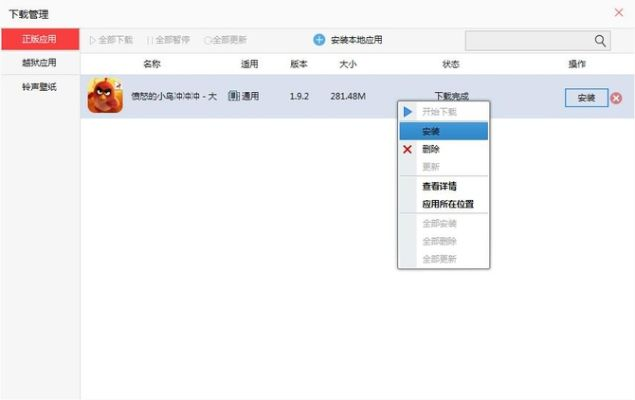This screenshot has height=400, width=635.
Task: Click the device icon beside 通用
Action: click(234, 96)
